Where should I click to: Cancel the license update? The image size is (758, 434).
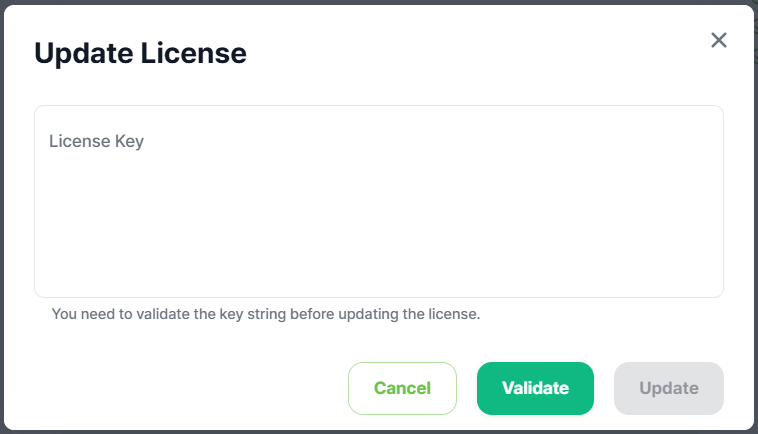click(x=402, y=388)
